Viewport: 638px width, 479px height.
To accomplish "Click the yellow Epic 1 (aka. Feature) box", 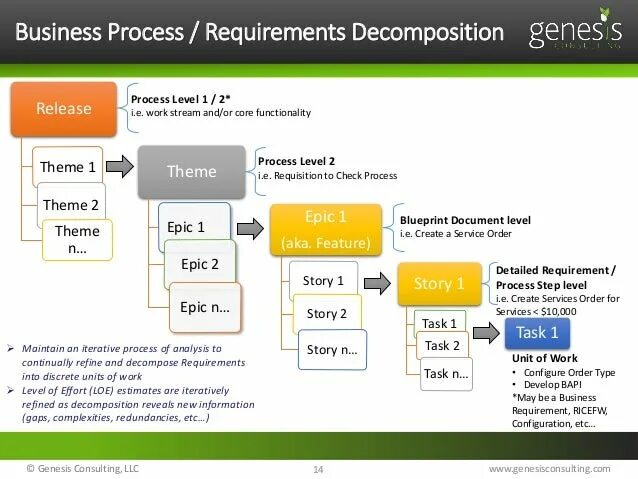I will point(326,230).
